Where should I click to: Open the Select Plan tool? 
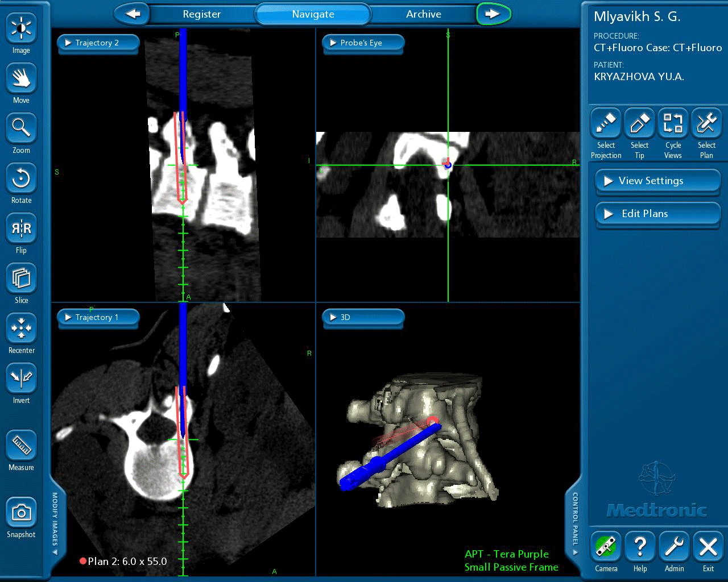tap(706, 124)
